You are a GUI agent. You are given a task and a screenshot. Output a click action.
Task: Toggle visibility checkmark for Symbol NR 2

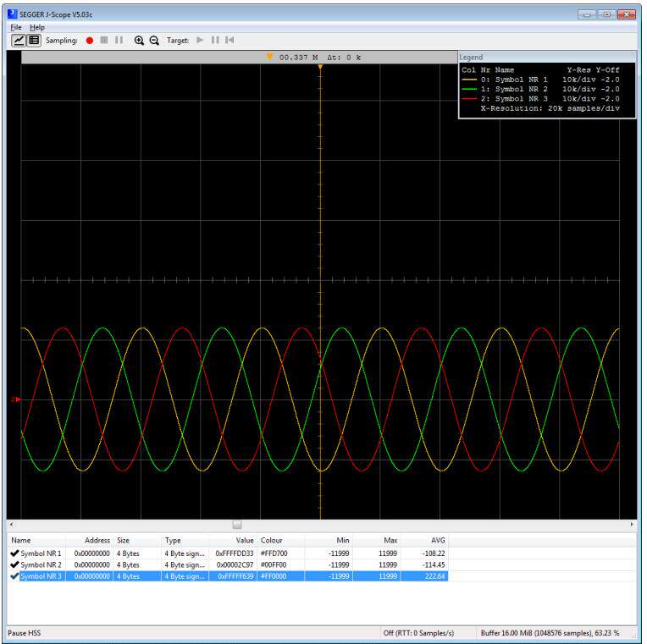tap(14, 564)
